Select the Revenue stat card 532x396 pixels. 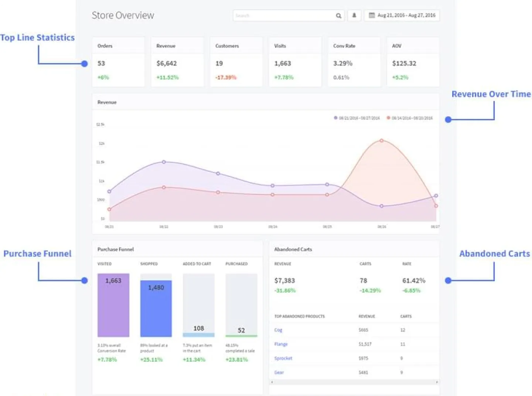pyautogui.click(x=177, y=61)
